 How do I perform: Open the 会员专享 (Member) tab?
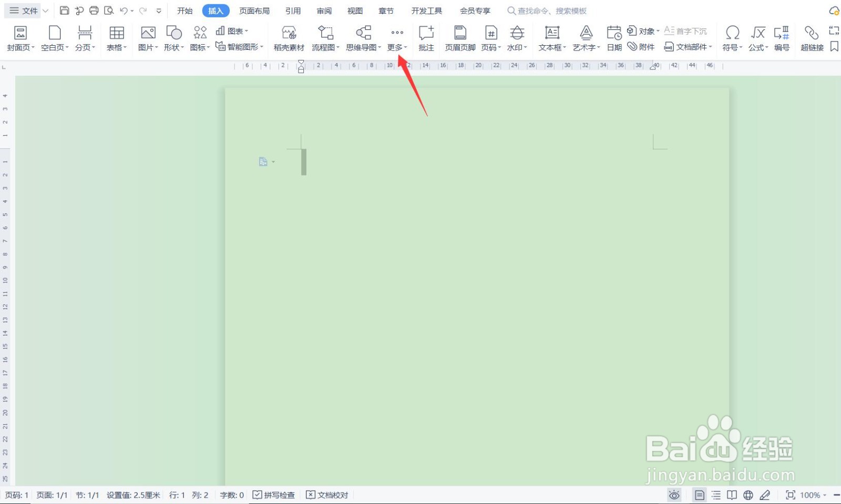coord(475,11)
